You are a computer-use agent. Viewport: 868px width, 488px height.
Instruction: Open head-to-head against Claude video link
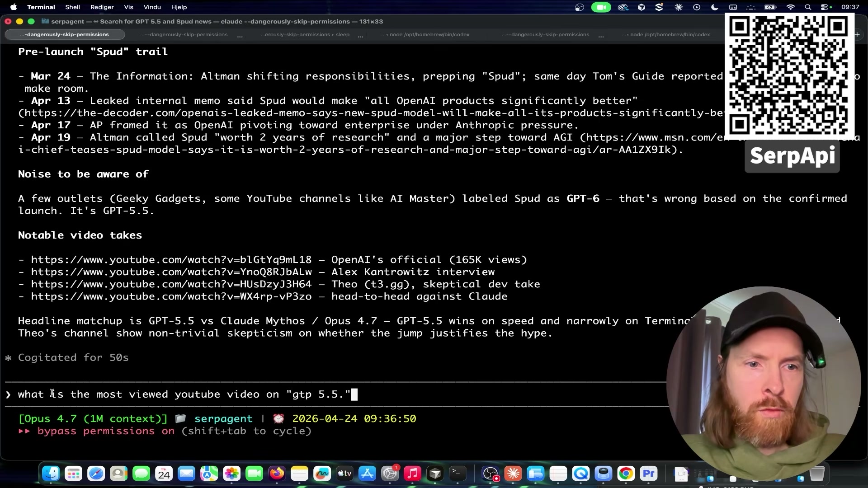pyautogui.click(x=171, y=296)
